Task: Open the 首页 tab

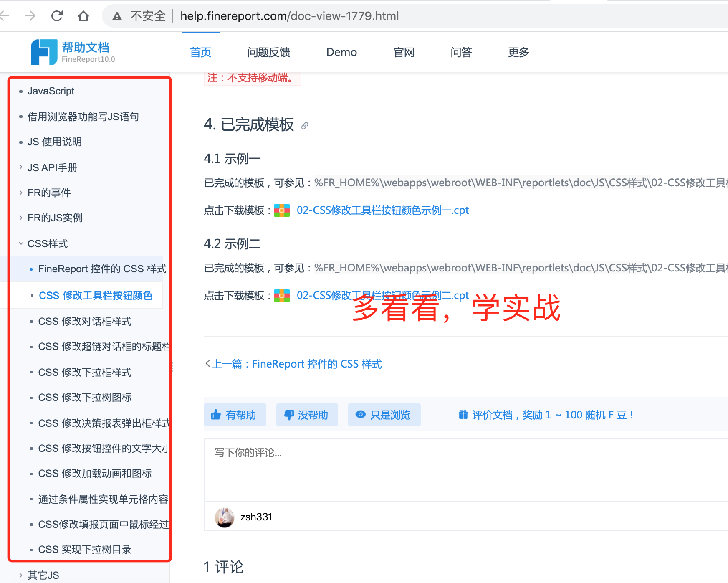Action: pyautogui.click(x=201, y=52)
